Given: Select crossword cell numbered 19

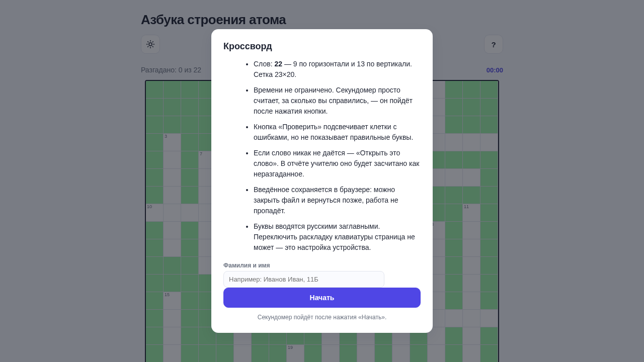Looking at the screenshot, I should 295,353.
